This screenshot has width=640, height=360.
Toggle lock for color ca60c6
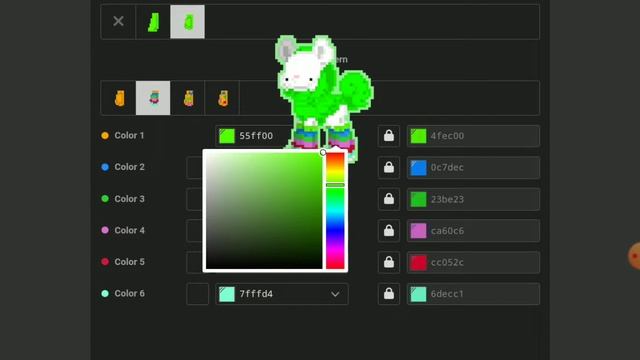point(389,231)
